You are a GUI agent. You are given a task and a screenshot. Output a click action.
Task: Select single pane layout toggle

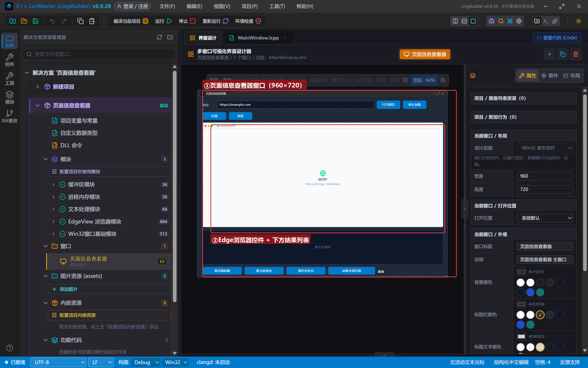[x=473, y=21]
